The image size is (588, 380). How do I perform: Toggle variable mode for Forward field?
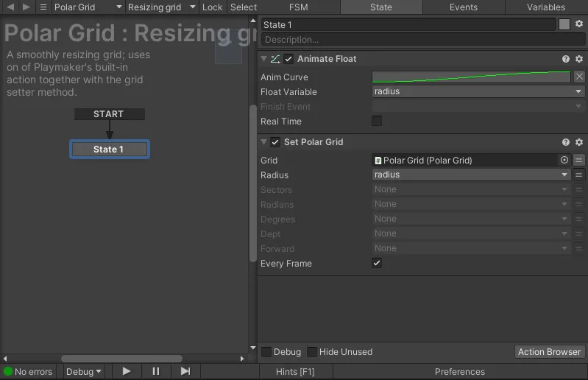[579, 248]
